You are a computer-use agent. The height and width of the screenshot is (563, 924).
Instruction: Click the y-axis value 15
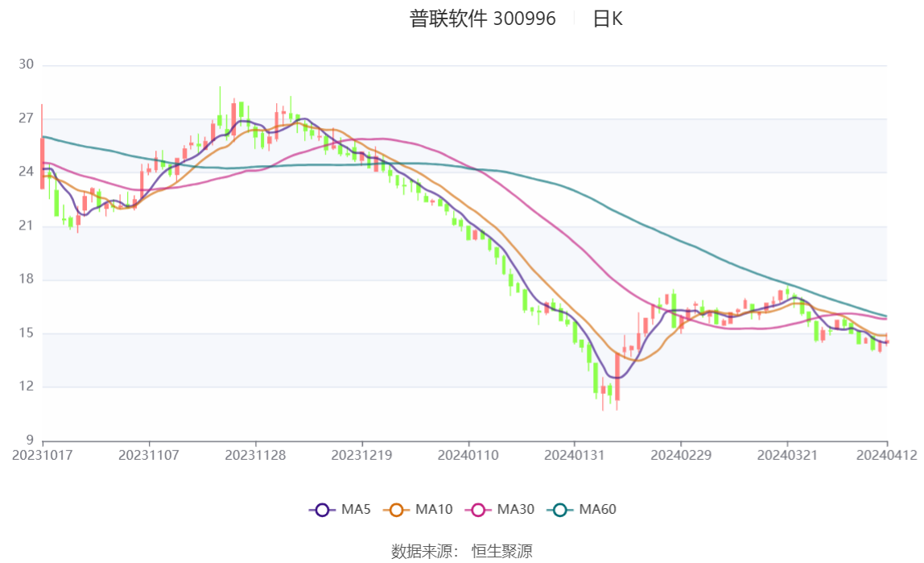(27, 333)
